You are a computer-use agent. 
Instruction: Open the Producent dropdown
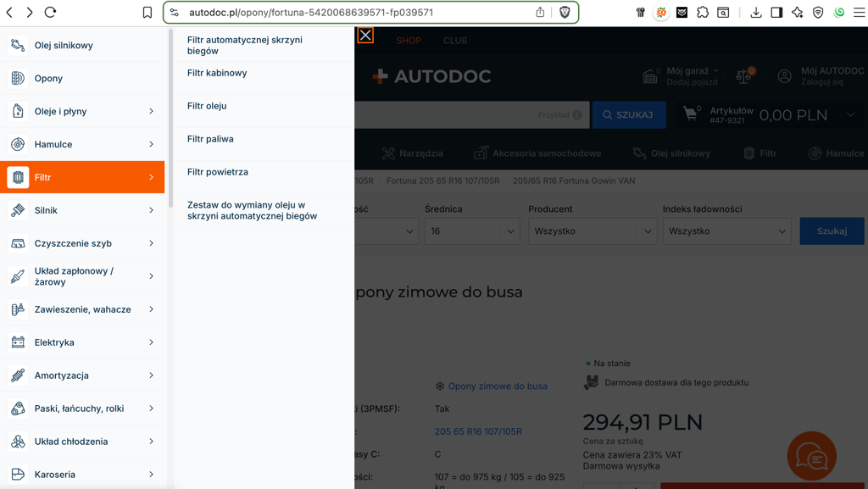593,231
